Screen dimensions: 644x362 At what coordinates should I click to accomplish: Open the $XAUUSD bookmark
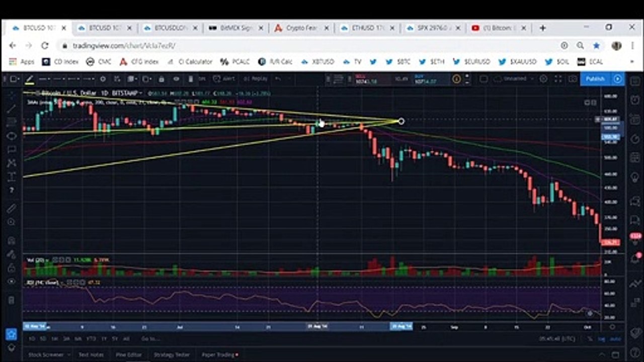(x=517, y=62)
